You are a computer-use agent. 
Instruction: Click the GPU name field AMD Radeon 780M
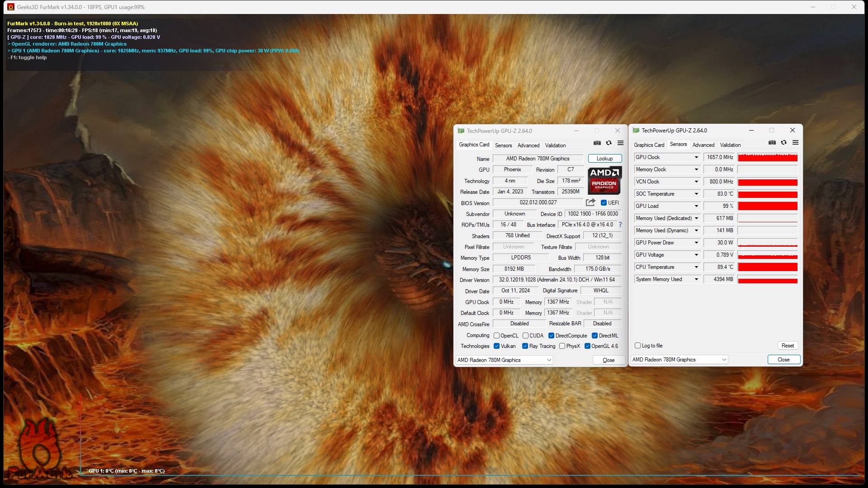[538, 159]
